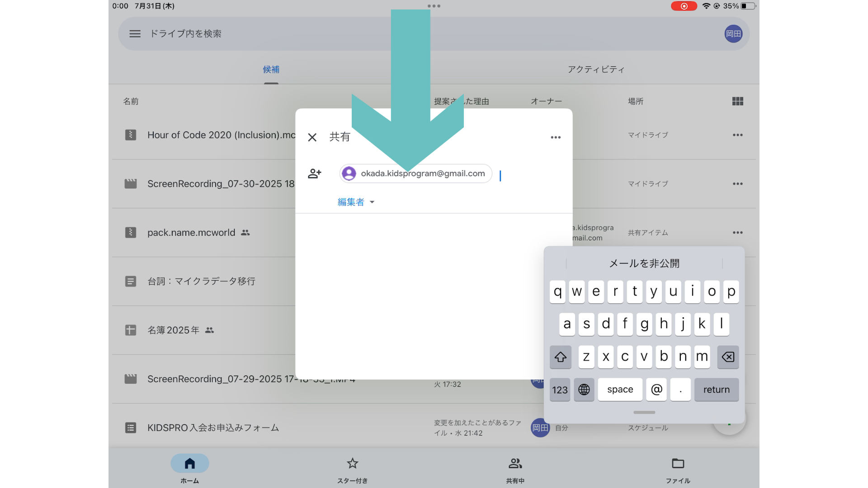The height and width of the screenshot is (488, 868).
Task: Tap the 123 numeric keyboard key
Action: coord(560,389)
